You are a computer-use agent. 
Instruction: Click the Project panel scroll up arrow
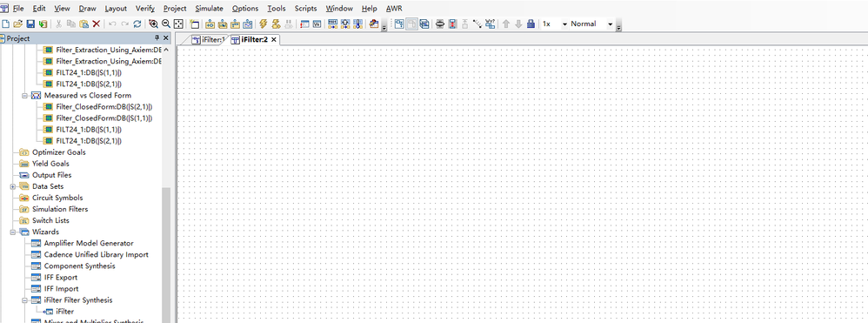(166, 50)
